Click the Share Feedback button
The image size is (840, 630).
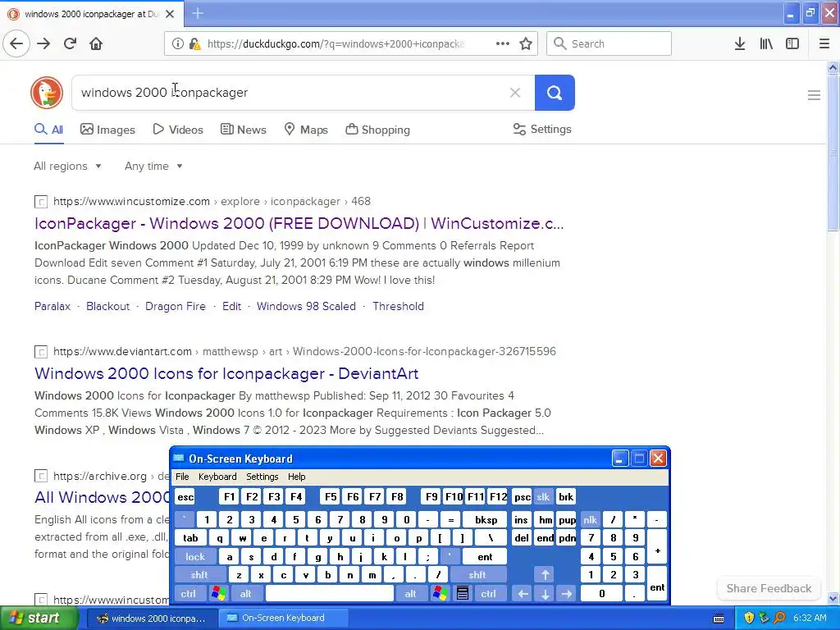(x=769, y=588)
